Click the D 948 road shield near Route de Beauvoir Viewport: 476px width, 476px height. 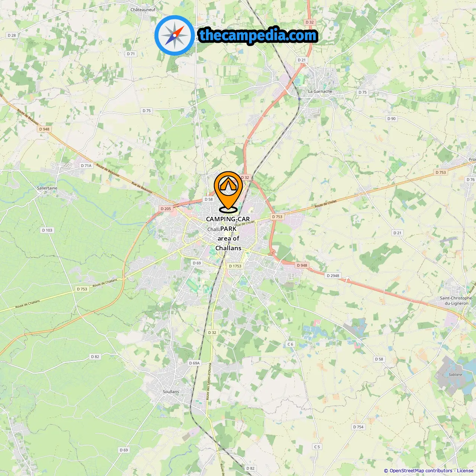(x=44, y=129)
